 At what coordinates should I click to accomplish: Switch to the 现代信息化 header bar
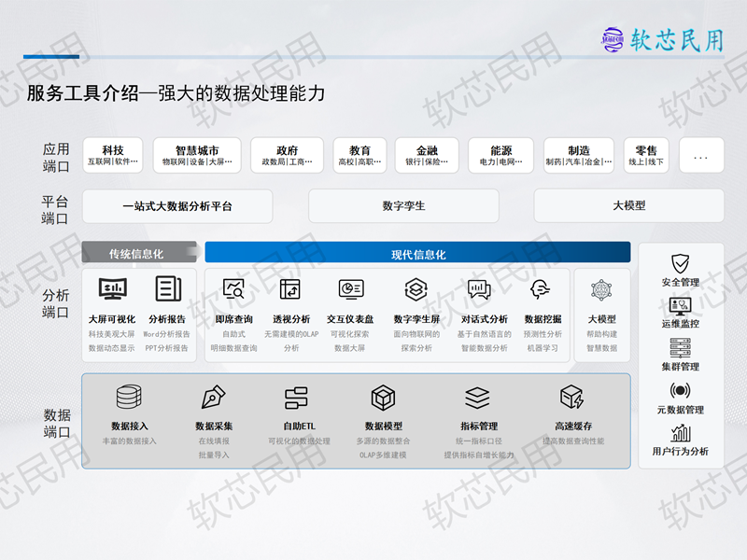click(x=417, y=252)
